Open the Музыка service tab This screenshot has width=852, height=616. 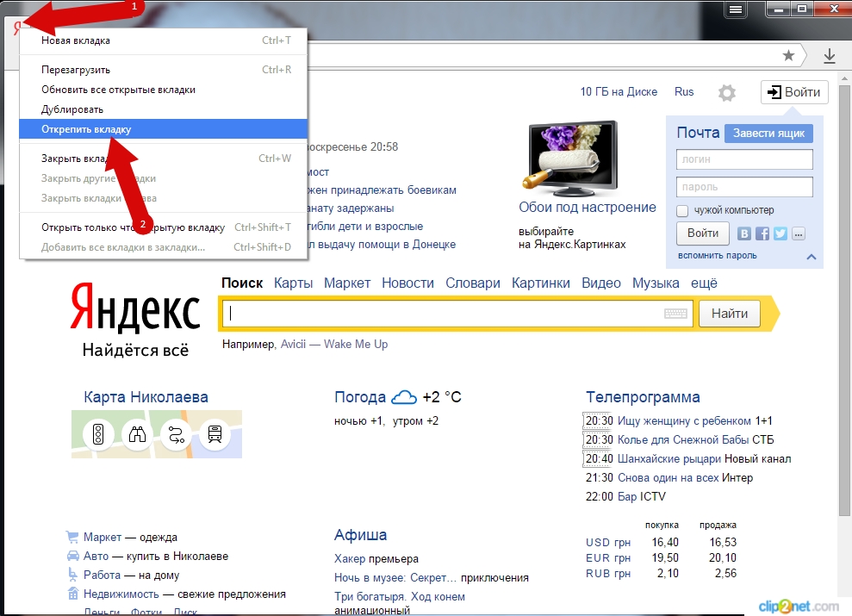click(x=656, y=283)
